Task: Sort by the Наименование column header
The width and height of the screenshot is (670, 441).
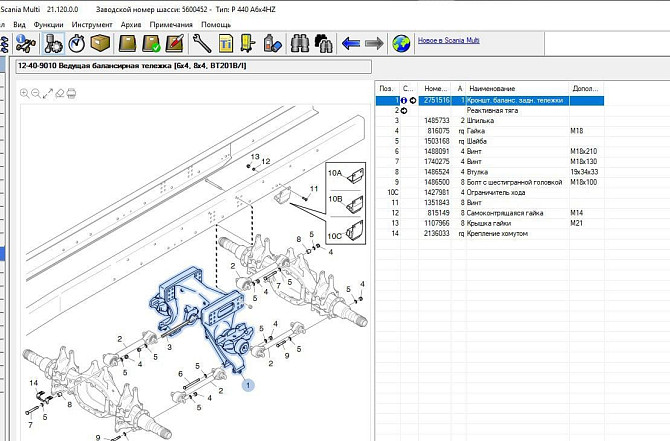Action: pos(517,88)
